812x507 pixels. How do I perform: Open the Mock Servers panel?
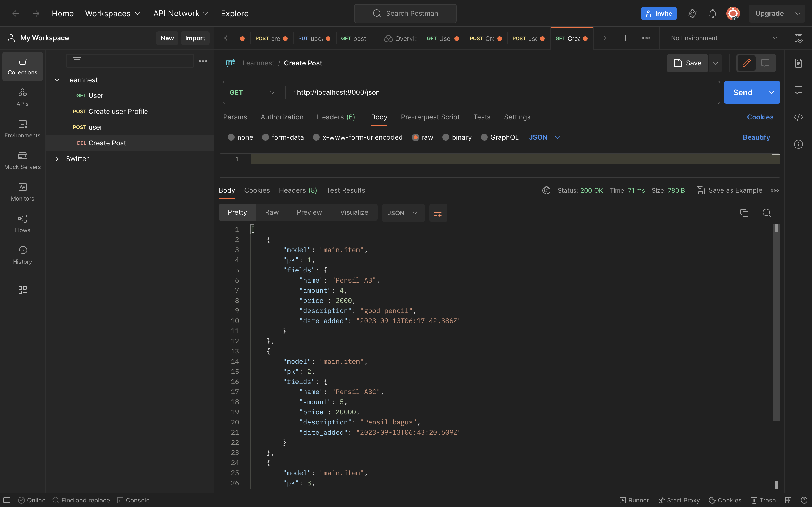click(x=22, y=160)
